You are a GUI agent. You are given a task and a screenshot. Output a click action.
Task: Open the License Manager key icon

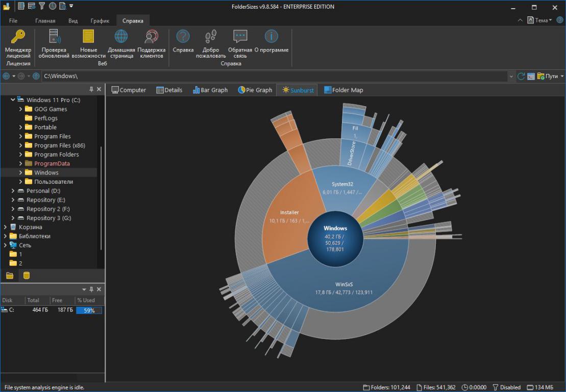(18, 37)
